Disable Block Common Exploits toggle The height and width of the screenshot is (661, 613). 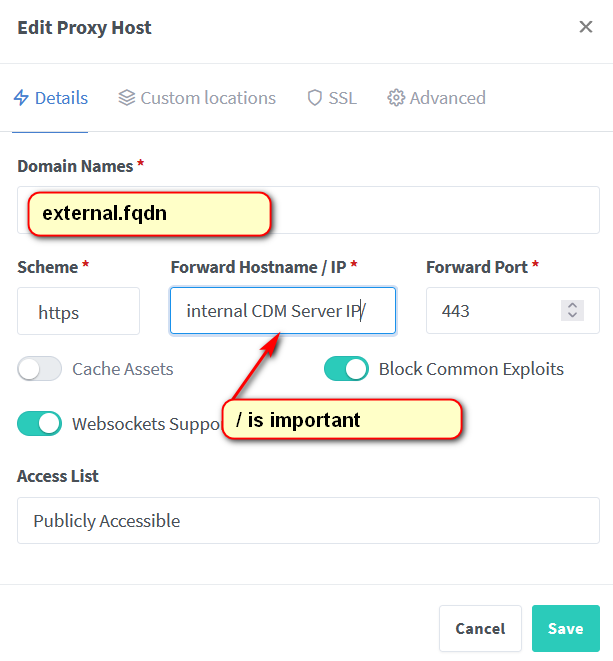click(x=346, y=369)
